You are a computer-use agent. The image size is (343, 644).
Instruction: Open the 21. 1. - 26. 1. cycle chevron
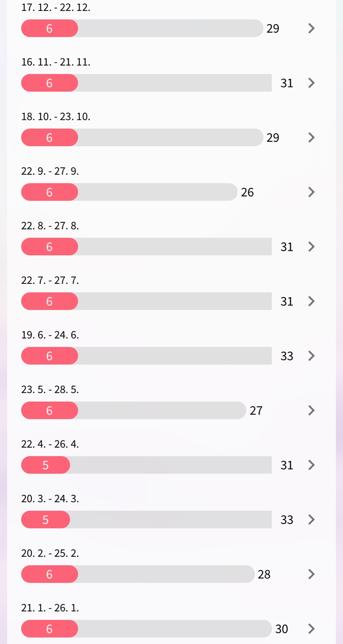point(311,629)
